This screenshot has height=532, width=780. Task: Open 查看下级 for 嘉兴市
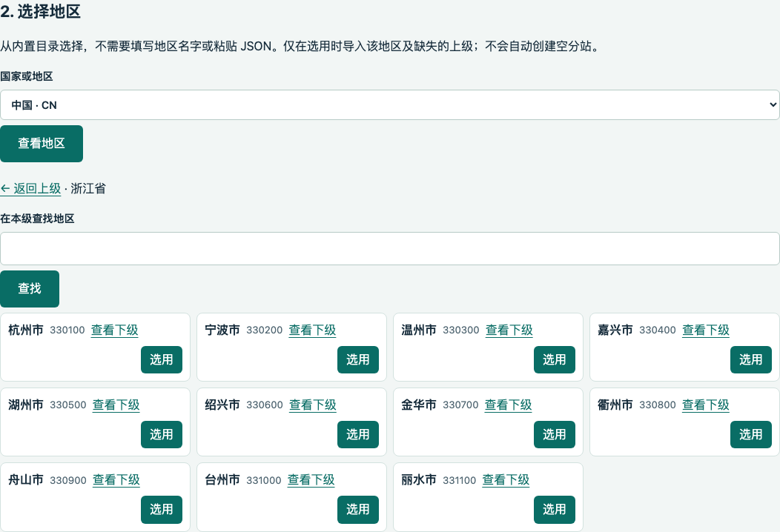[x=705, y=330]
